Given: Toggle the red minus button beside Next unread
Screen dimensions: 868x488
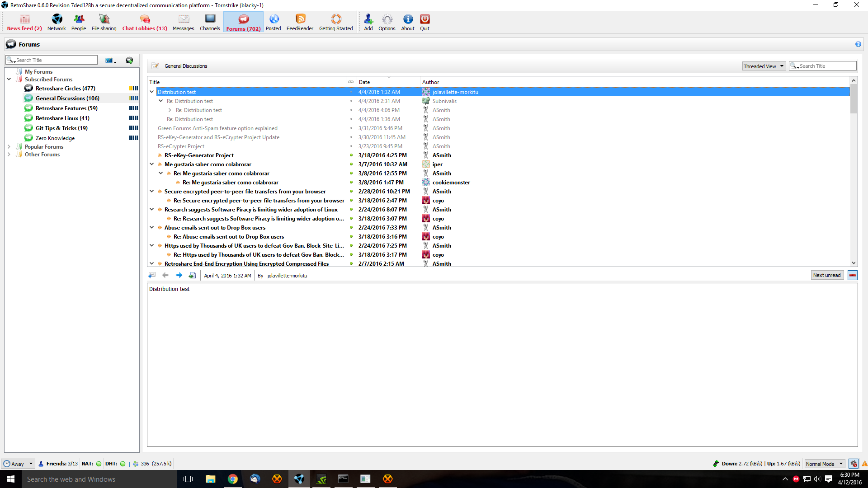Looking at the screenshot, I should point(853,275).
